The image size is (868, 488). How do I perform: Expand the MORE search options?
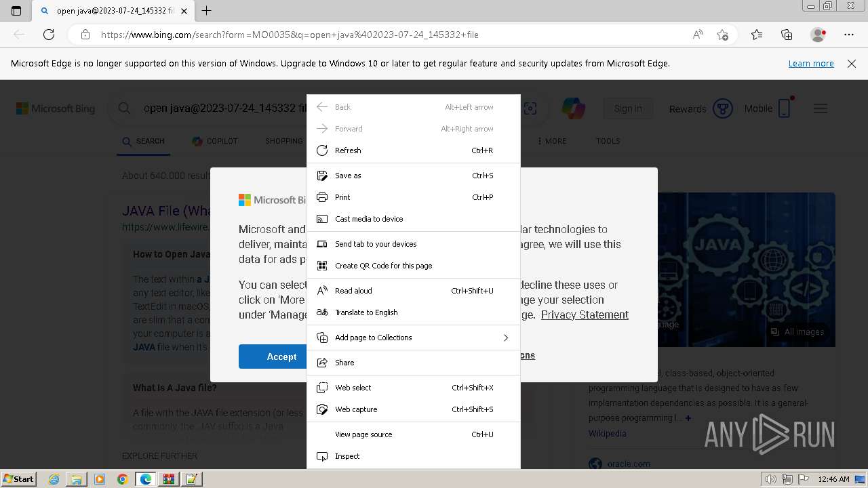552,141
